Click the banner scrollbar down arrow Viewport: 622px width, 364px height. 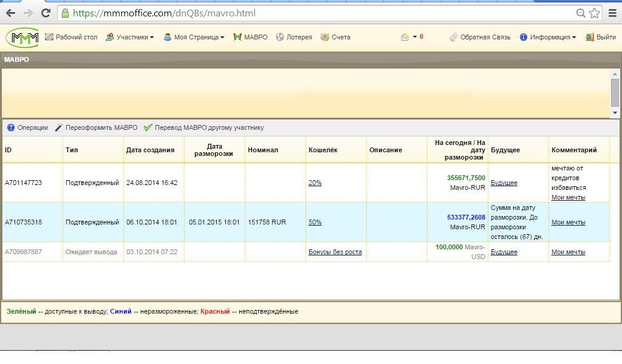tap(615, 113)
